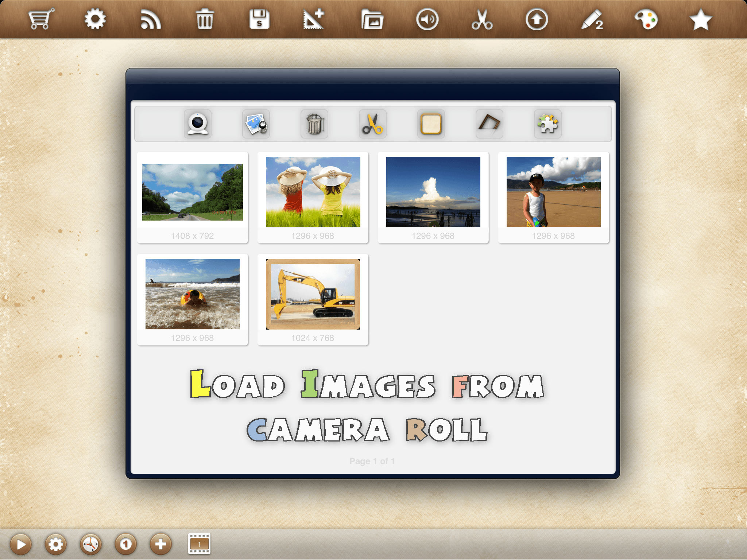This screenshot has width=747, height=560.
Task: Click the upload arrow icon
Action: (537, 19)
